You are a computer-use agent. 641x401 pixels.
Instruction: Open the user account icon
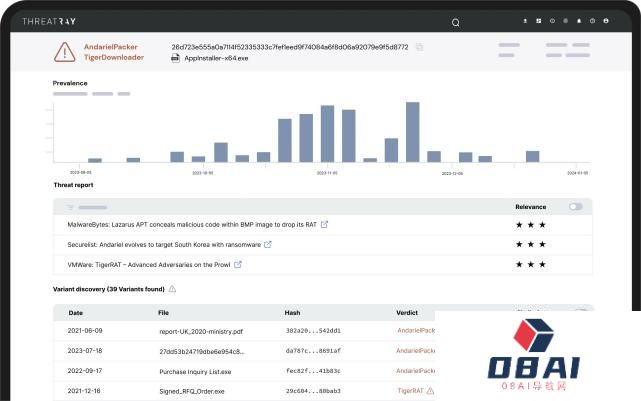pyautogui.click(x=606, y=21)
